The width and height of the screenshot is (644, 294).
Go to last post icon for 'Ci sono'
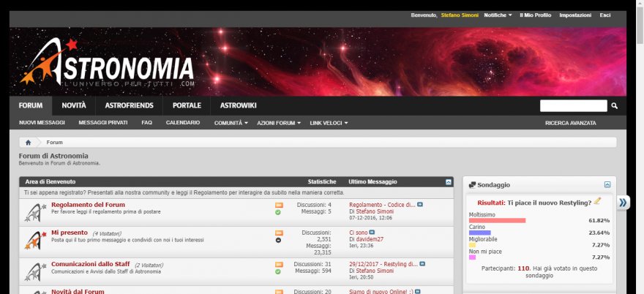372,232
